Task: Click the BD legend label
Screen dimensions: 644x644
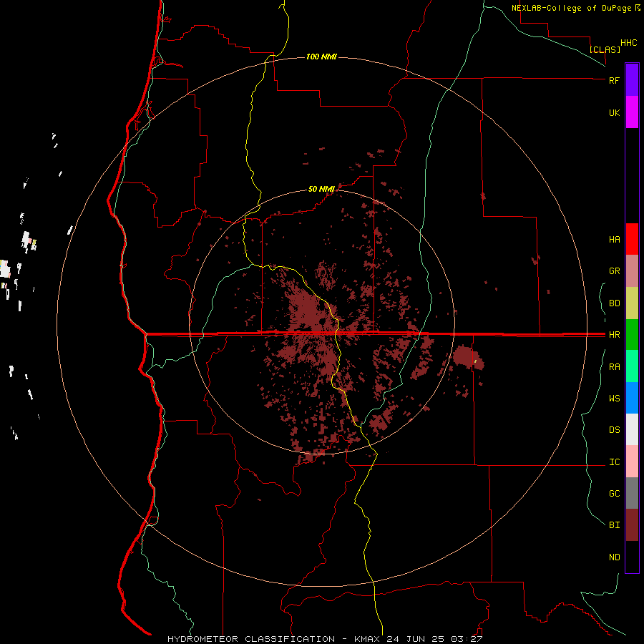Action: click(614, 303)
